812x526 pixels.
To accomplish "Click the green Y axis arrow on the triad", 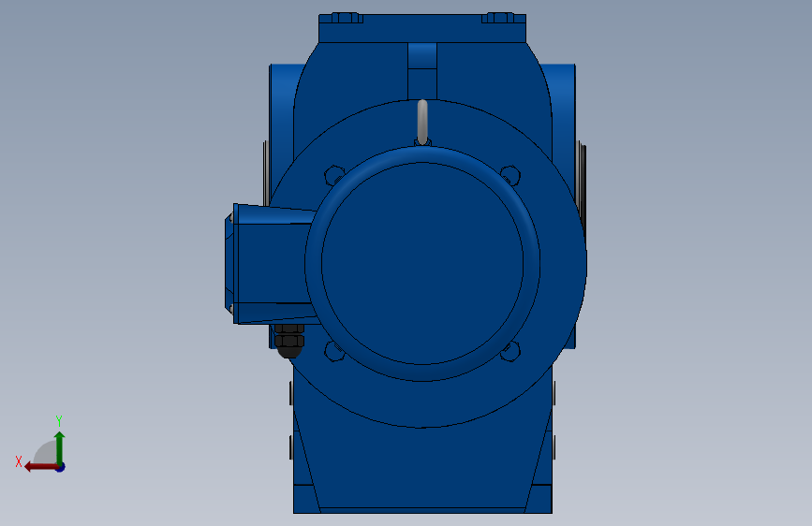I will tap(60, 448).
